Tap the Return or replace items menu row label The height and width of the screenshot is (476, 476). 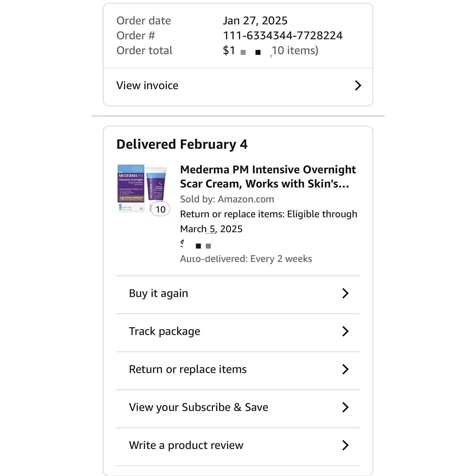[x=188, y=369]
